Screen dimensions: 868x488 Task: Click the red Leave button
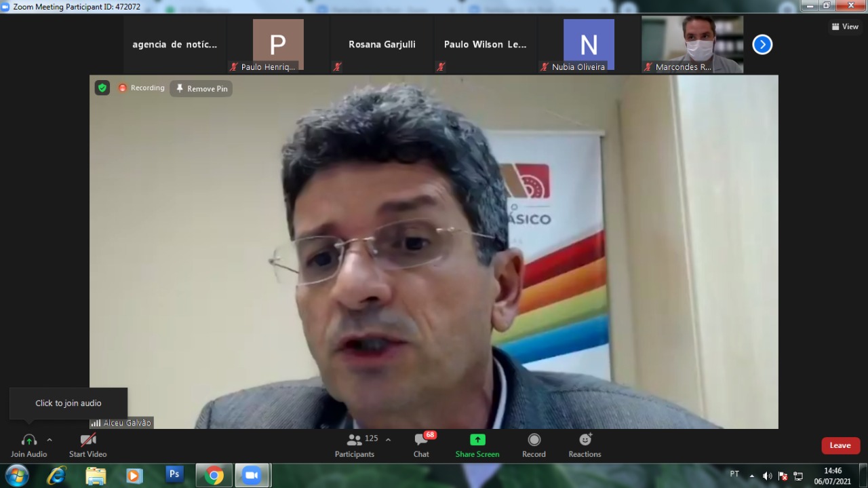tap(840, 445)
